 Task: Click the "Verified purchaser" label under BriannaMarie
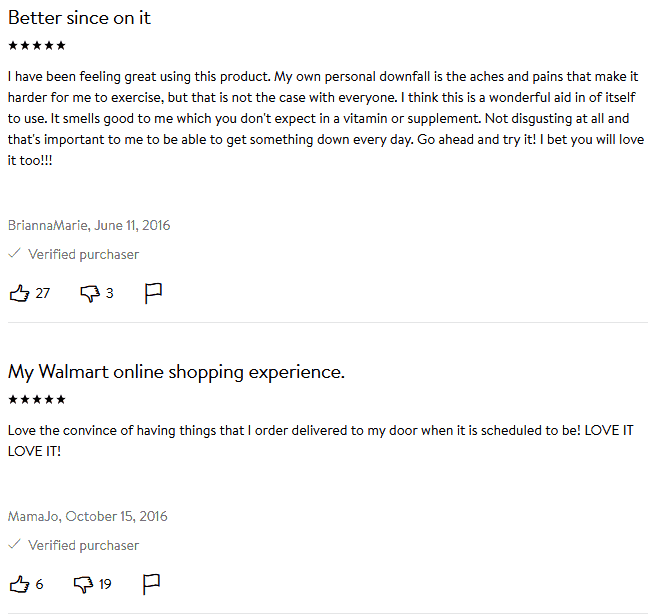point(84,254)
